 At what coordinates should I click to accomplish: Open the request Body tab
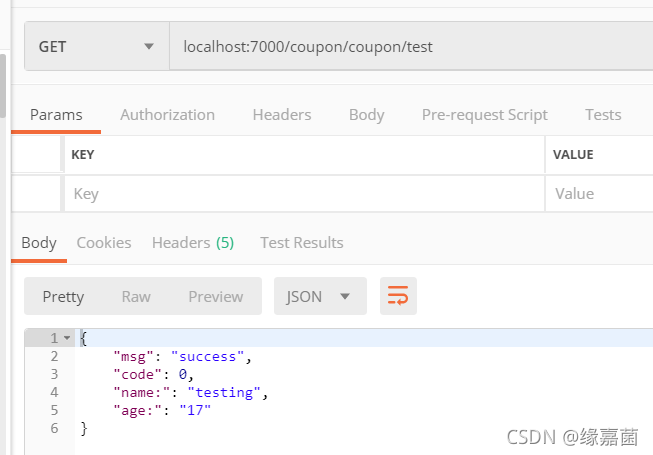[x=366, y=114]
